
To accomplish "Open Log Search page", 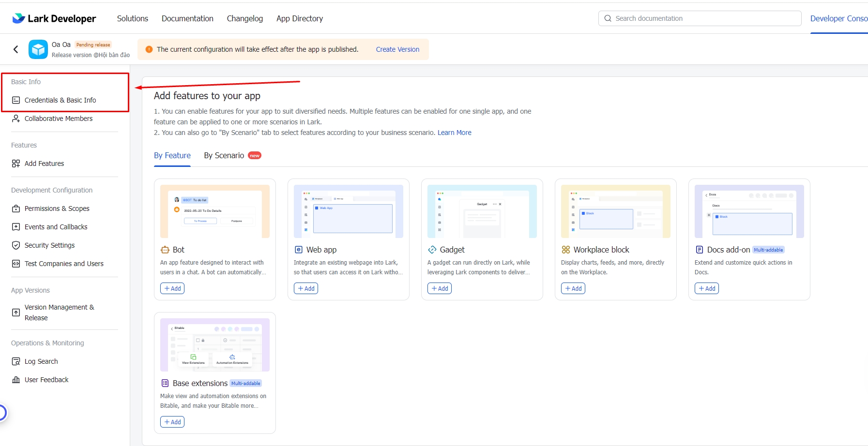I will pyautogui.click(x=41, y=361).
